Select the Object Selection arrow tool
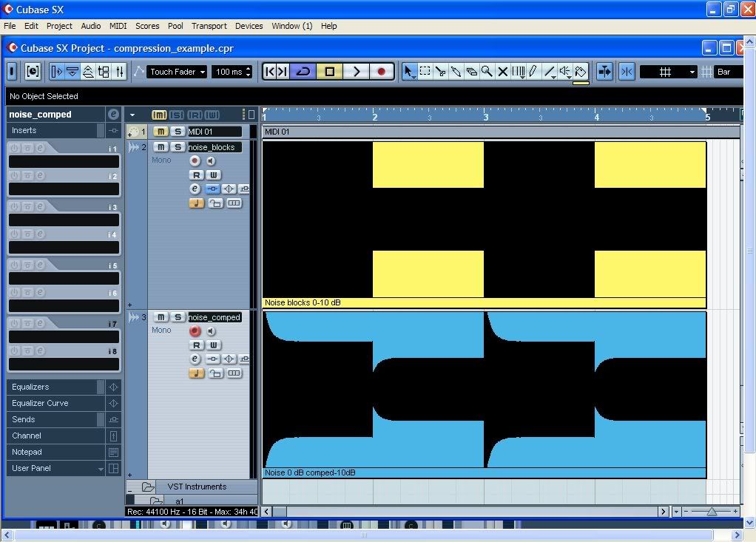This screenshot has height=542, width=756. (408, 72)
